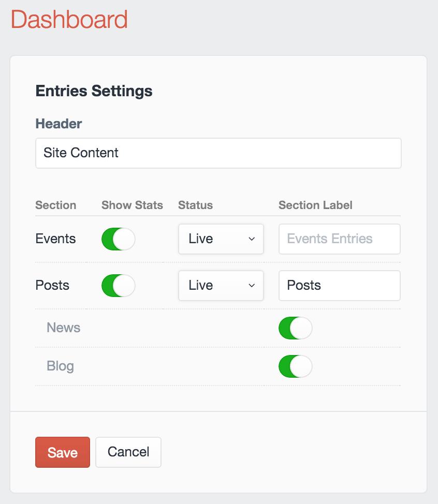Image resolution: width=438 pixels, height=504 pixels.
Task: Click the Cancel button
Action: pos(128,452)
